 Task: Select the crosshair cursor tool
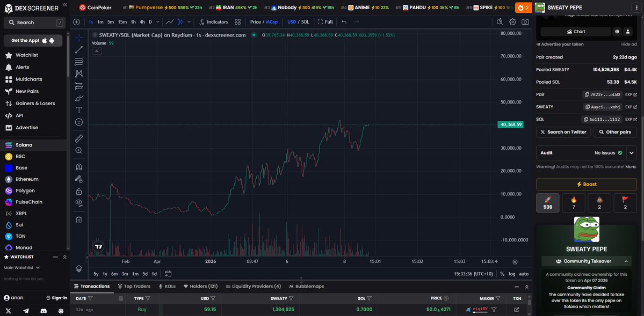point(79,38)
